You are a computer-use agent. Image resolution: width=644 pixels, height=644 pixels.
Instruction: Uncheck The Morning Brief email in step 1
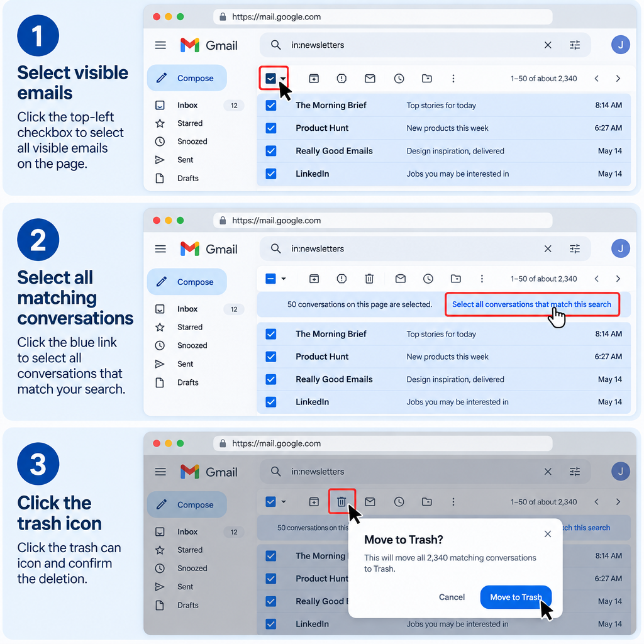click(270, 105)
